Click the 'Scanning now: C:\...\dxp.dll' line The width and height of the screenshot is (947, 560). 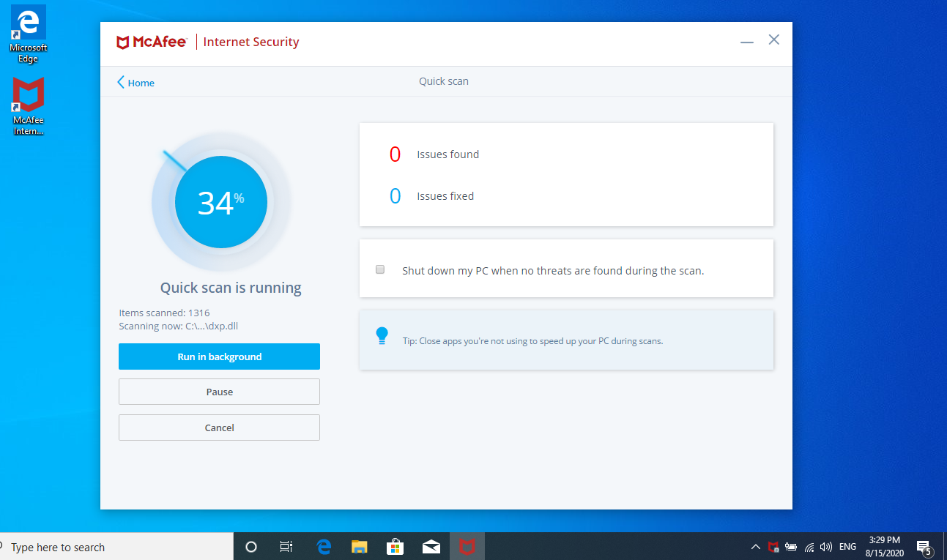[179, 326]
